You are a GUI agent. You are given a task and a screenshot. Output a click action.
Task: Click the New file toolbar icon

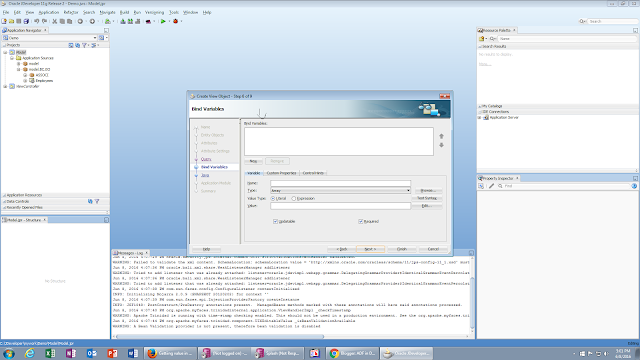click(4, 21)
